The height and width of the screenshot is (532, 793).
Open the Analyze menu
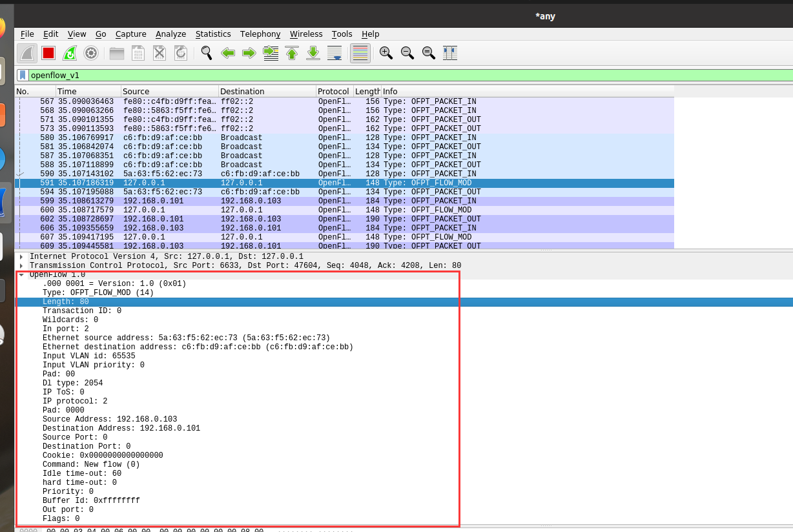pyautogui.click(x=171, y=34)
